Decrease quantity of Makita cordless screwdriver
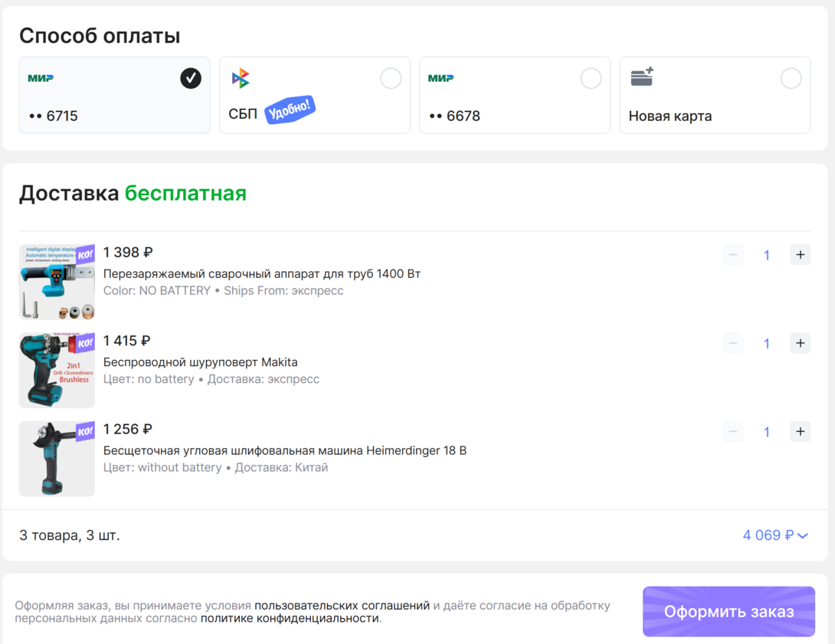The width and height of the screenshot is (835, 644). [x=733, y=343]
